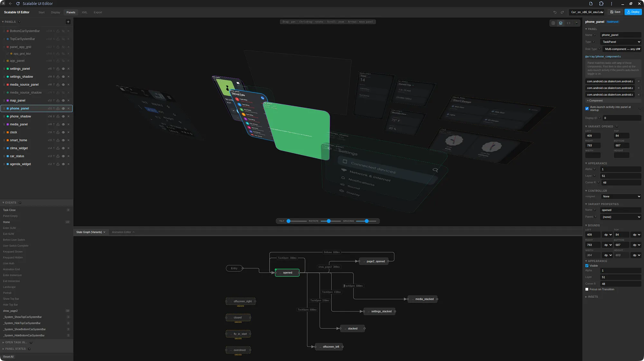
Task: Switch the viewport to the grid view icon
Action: click(553, 23)
